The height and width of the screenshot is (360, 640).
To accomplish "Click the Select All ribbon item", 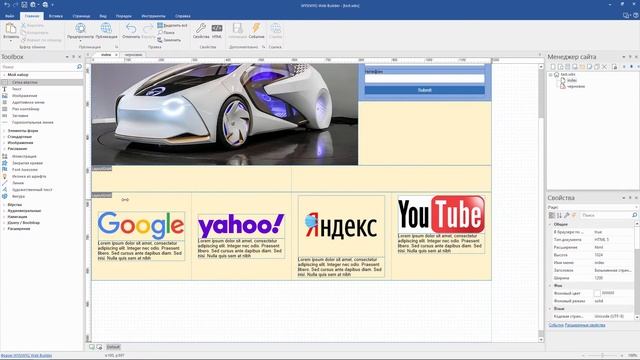I will pos(172,25).
